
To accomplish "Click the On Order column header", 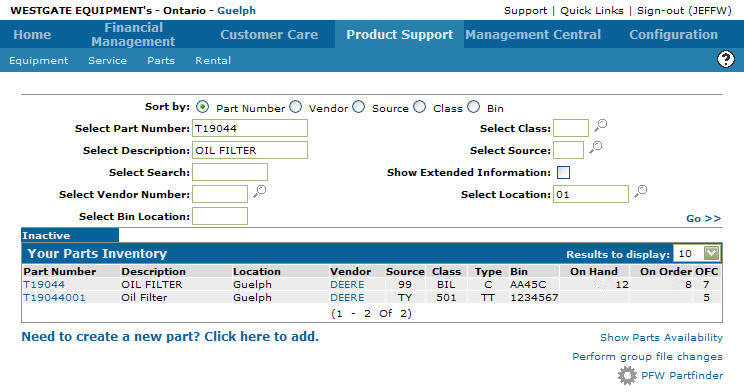I will (x=665, y=271).
